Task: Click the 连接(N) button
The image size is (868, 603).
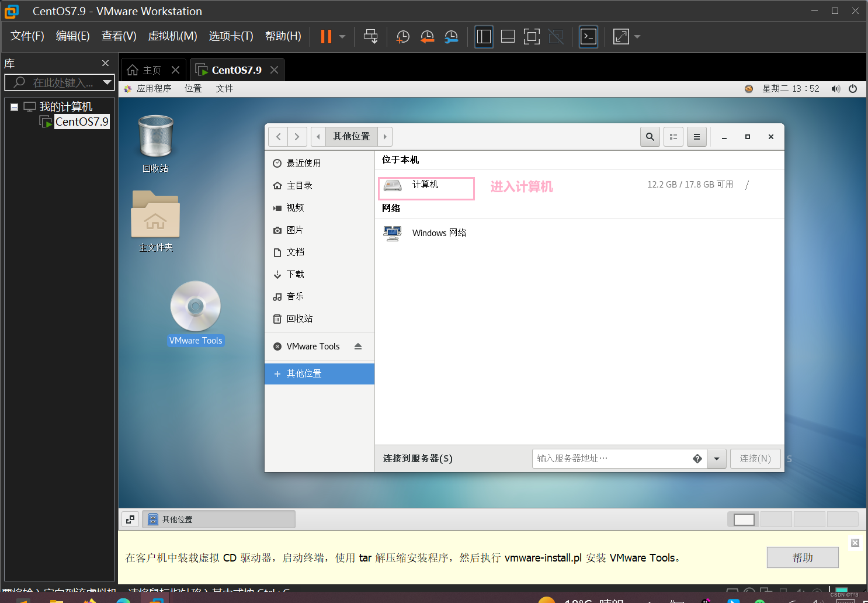Action: pyautogui.click(x=755, y=459)
